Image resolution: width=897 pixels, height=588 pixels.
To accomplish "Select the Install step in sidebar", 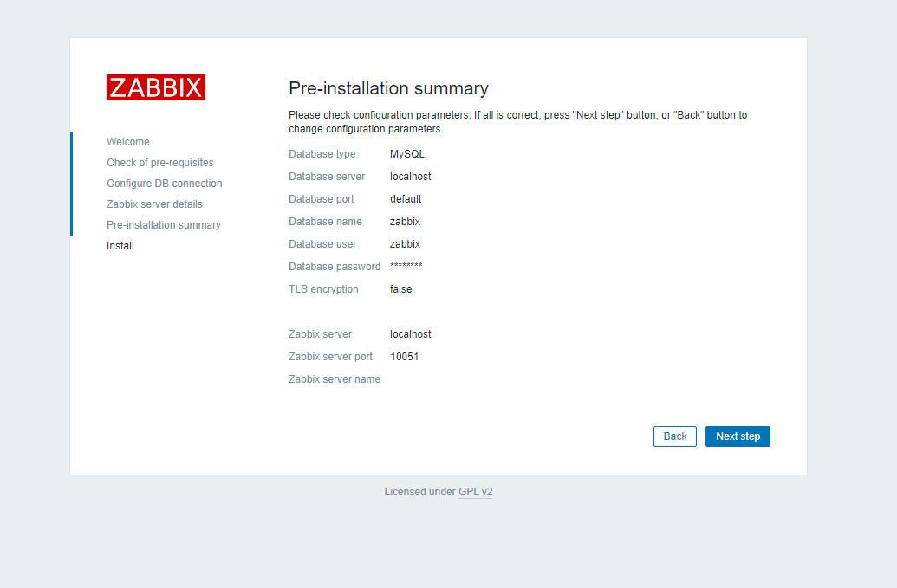I will click(120, 246).
